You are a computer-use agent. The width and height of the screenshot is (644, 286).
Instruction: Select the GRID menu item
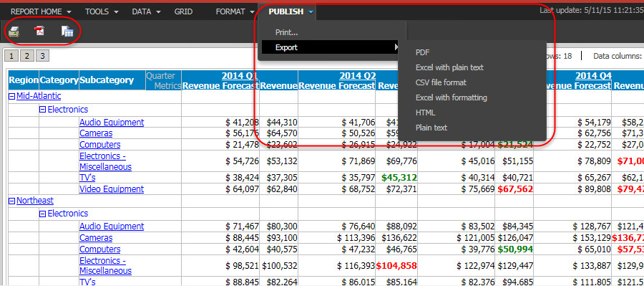click(183, 12)
